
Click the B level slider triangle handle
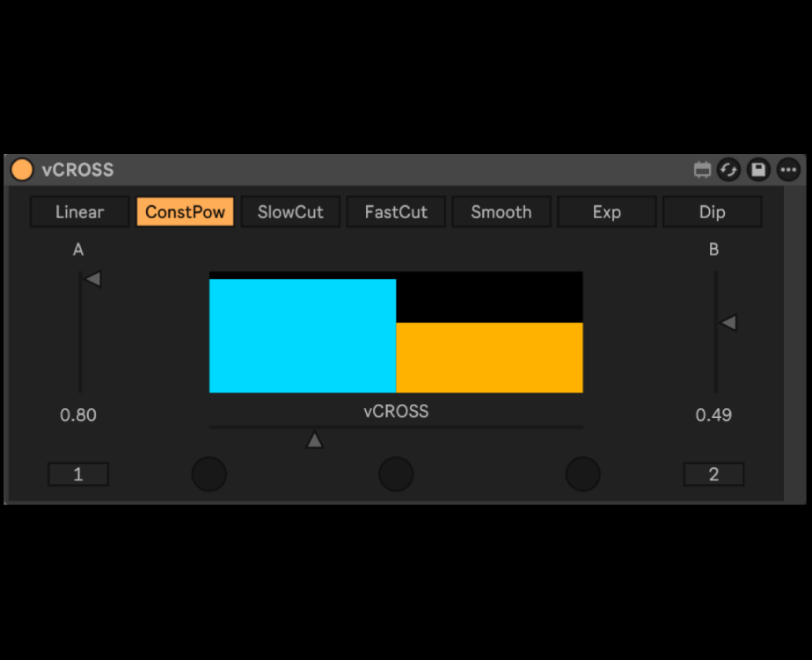(x=728, y=323)
